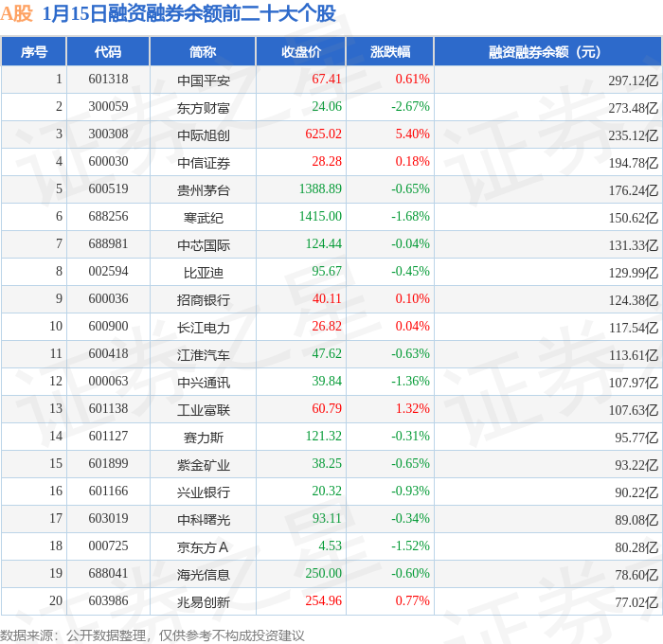663x644 pixels.
Task: Select the stock name 江淮汽车
Action: pos(204,355)
